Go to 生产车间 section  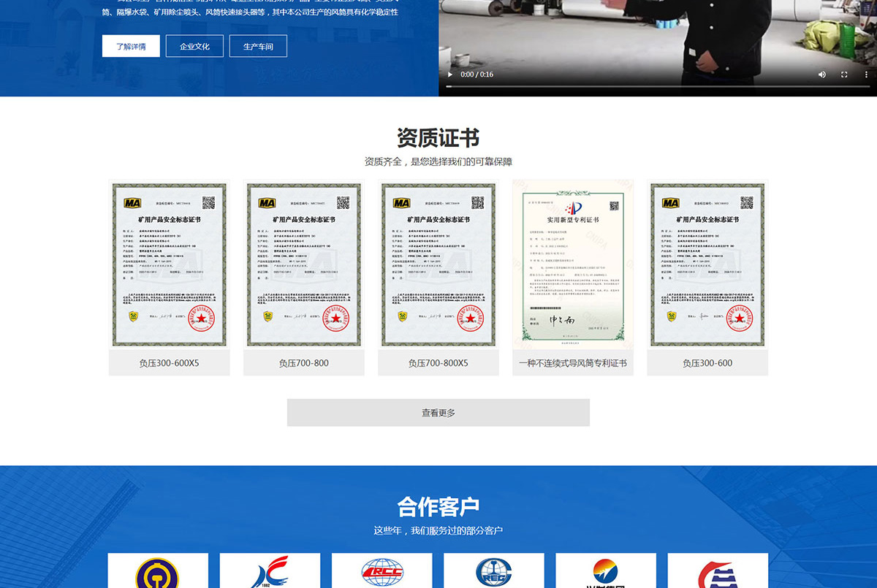(258, 46)
